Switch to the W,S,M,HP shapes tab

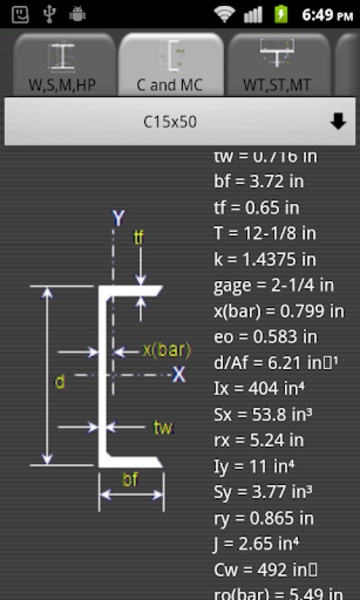click(64, 65)
